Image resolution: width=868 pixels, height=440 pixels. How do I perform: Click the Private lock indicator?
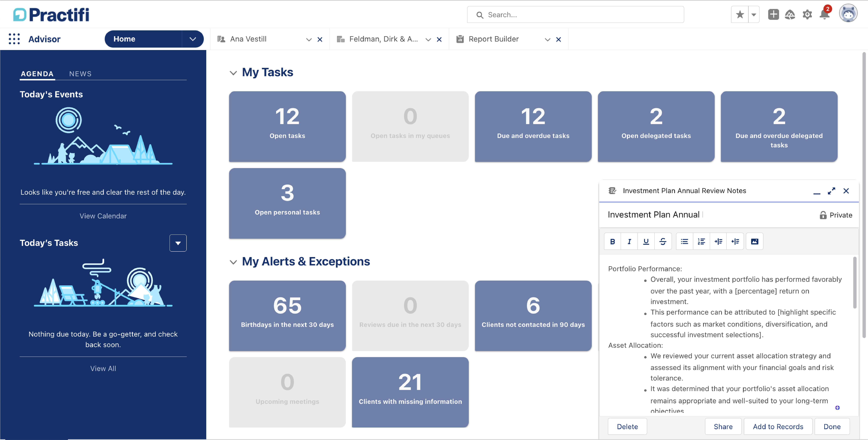(836, 215)
